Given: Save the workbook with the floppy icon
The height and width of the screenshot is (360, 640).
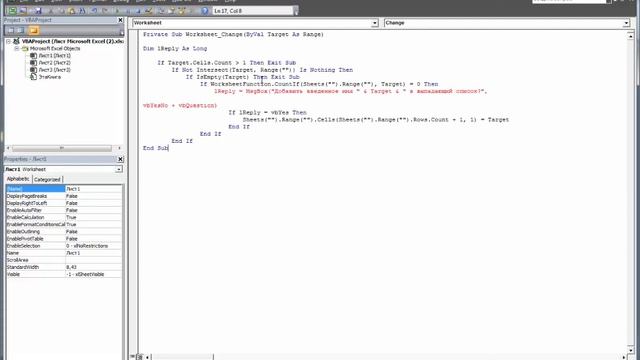Looking at the screenshot, I should click(x=38, y=11).
